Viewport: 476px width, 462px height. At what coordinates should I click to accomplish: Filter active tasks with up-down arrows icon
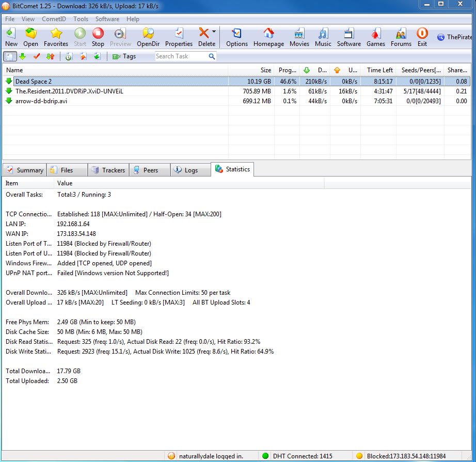tap(51, 56)
